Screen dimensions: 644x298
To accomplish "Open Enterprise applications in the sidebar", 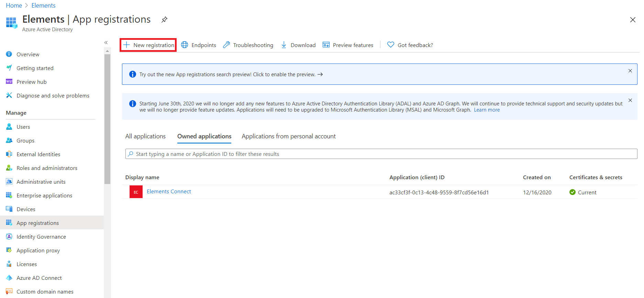I will 44,195.
